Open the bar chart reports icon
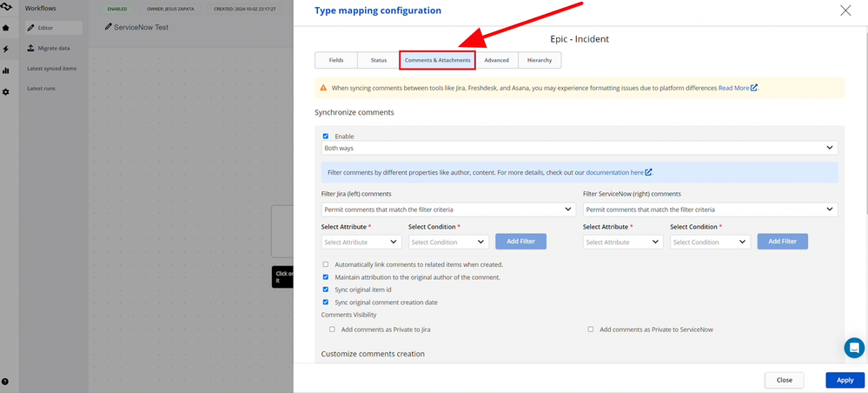868x393 pixels. (x=5, y=70)
